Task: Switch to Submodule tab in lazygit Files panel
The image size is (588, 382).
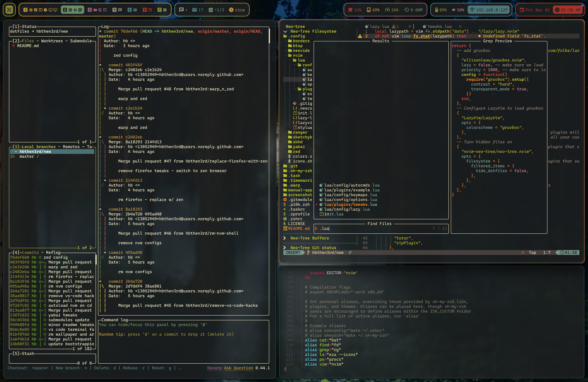Action: (x=81, y=41)
